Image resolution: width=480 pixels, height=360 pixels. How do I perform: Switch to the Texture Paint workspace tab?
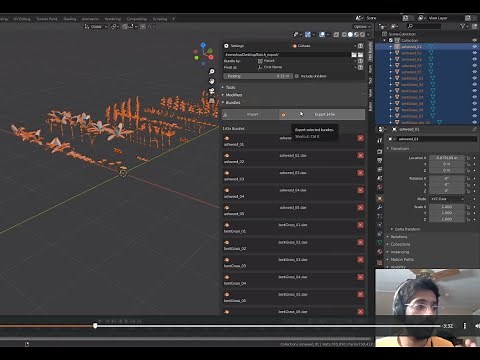coord(47,19)
